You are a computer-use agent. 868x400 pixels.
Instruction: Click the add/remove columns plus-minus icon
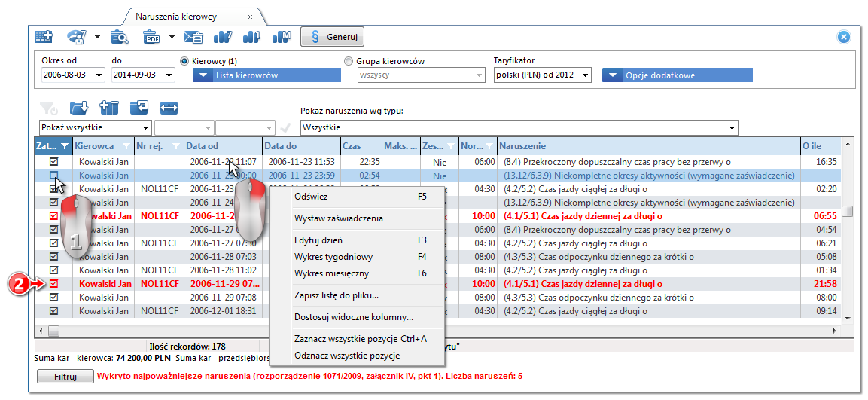tap(109, 108)
